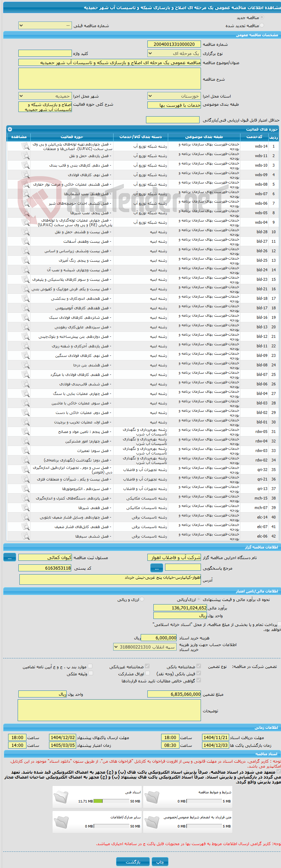Screen dimensions: 281x868
Task: Select the ارزی و ریالی radio option
Action: tap(142, 599)
